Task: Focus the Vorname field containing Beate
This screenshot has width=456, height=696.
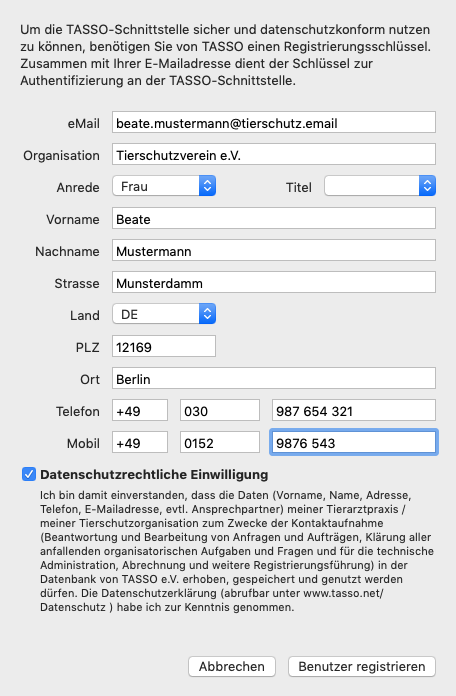Action: tap(274, 218)
